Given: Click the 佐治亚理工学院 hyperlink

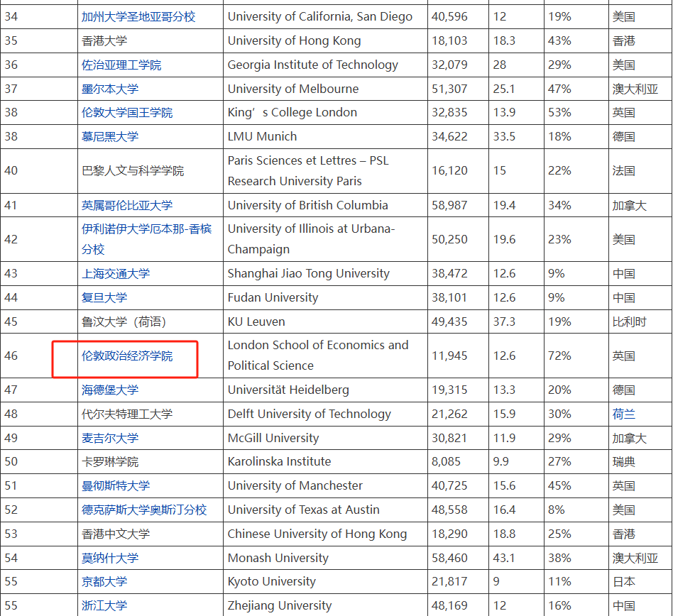Looking at the screenshot, I should point(121,65).
